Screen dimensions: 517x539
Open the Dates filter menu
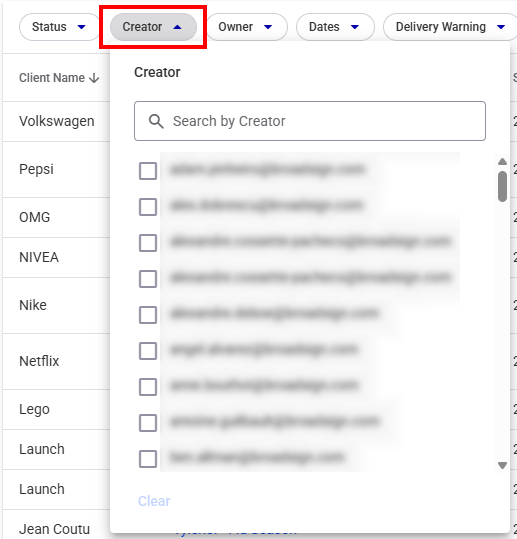(335, 27)
